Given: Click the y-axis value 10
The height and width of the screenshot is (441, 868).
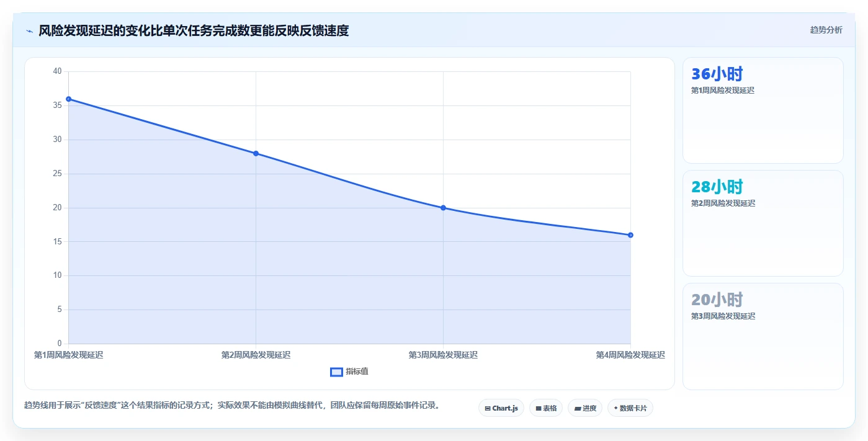Looking at the screenshot, I should [x=57, y=275].
